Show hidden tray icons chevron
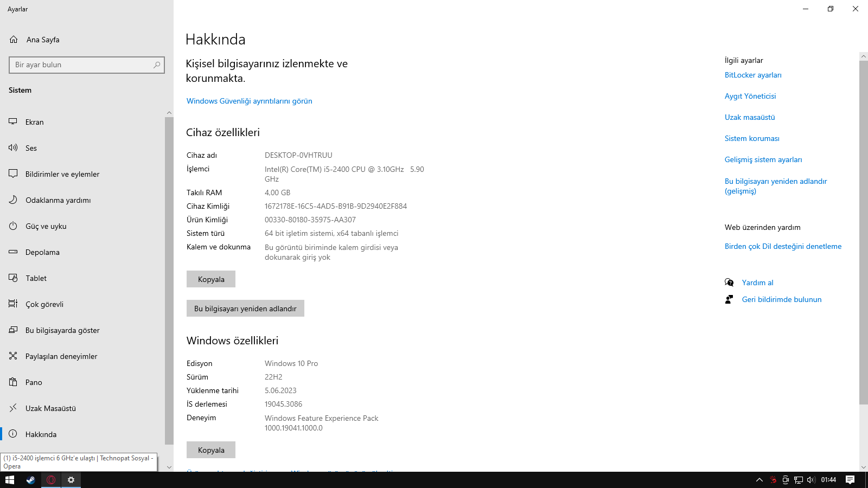868x488 pixels. click(x=759, y=480)
